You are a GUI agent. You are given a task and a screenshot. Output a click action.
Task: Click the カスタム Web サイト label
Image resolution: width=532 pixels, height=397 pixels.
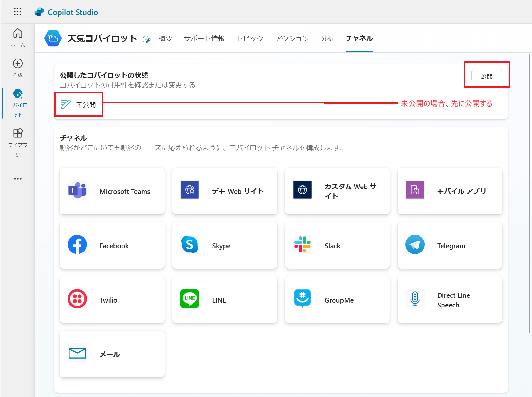350,191
